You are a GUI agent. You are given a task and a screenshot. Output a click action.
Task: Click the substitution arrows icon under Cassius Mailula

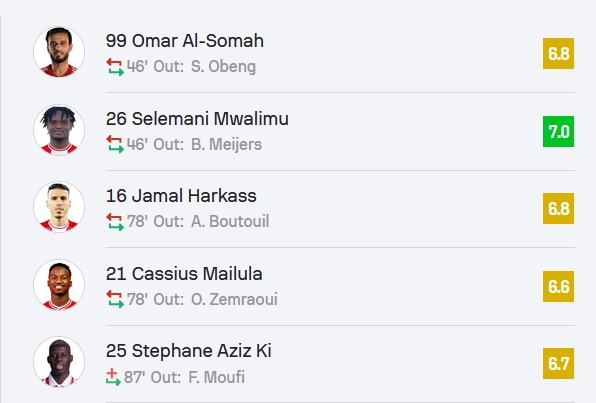[115, 299]
